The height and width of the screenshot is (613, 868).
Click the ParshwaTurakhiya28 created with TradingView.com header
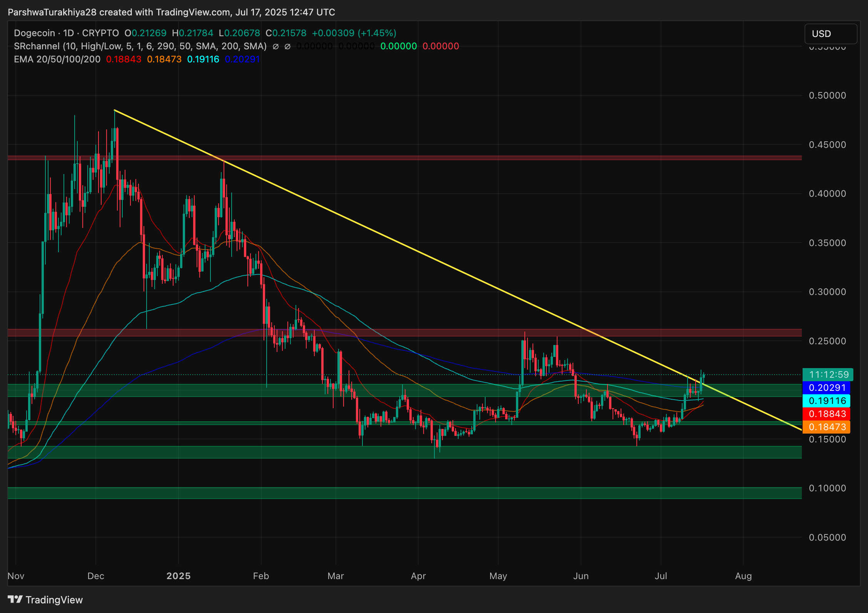click(x=171, y=12)
